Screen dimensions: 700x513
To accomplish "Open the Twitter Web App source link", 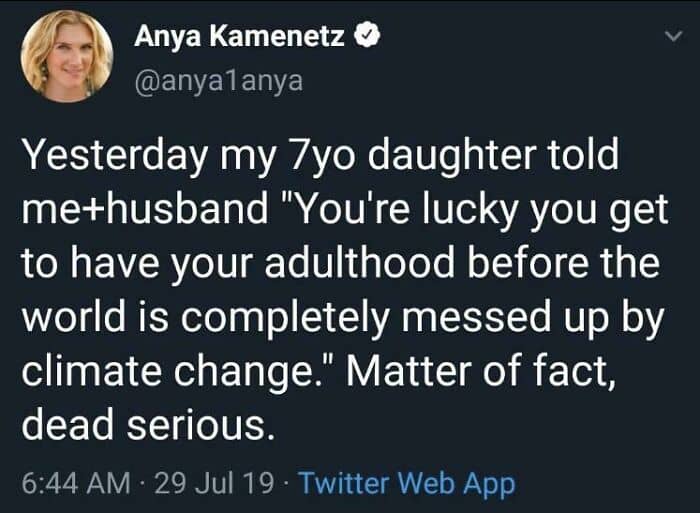I will pyautogui.click(x=407, y=484).
